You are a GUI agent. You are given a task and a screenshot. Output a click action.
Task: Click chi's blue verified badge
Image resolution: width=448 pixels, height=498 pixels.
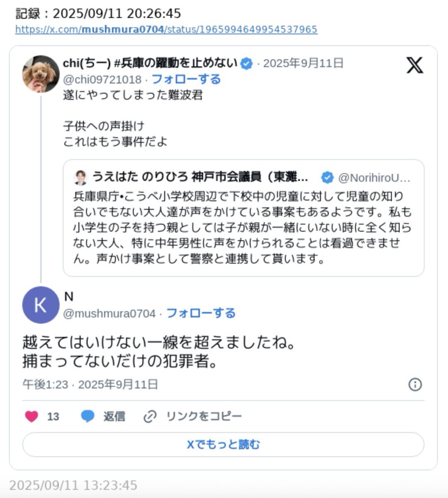tap(247, 63)
